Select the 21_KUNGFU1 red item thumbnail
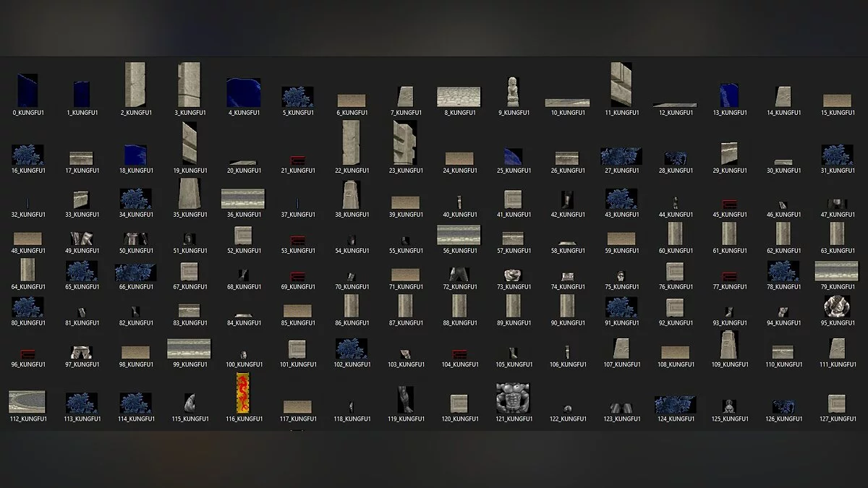 297,160
